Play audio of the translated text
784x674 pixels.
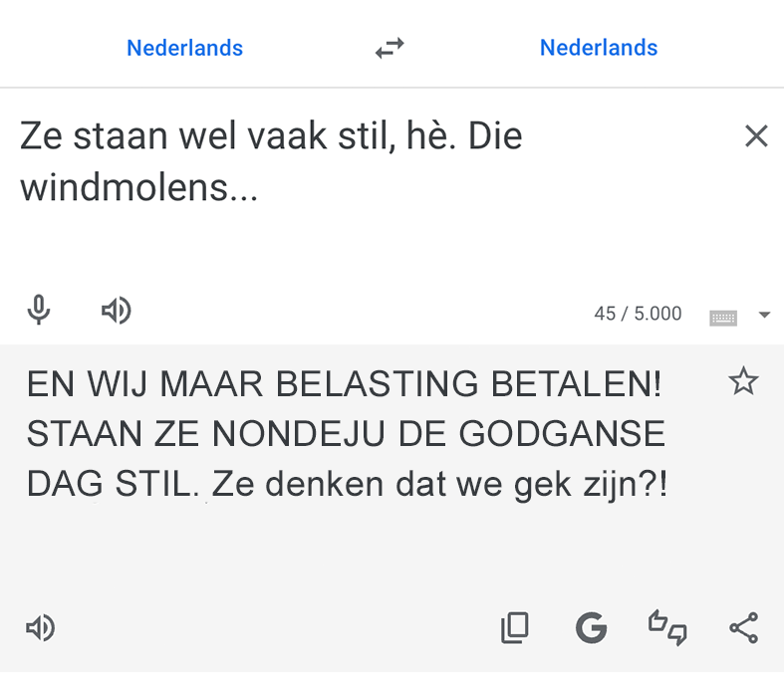point(40,628)
